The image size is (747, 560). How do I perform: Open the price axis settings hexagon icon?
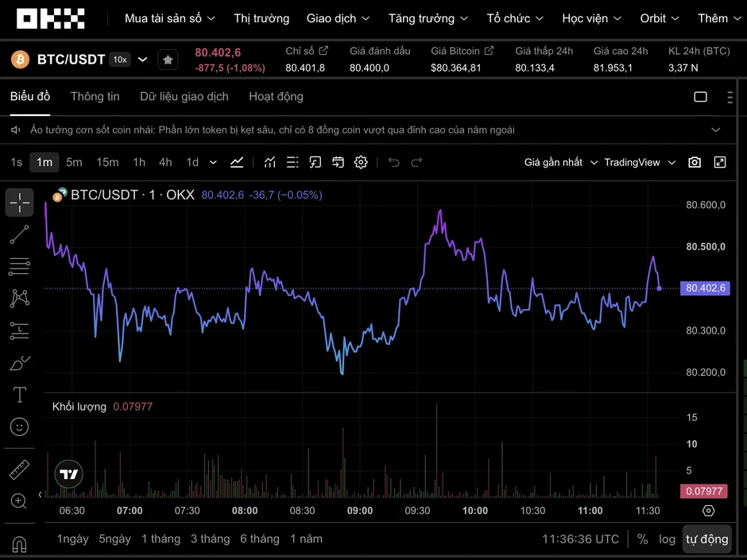click(708, 511)
